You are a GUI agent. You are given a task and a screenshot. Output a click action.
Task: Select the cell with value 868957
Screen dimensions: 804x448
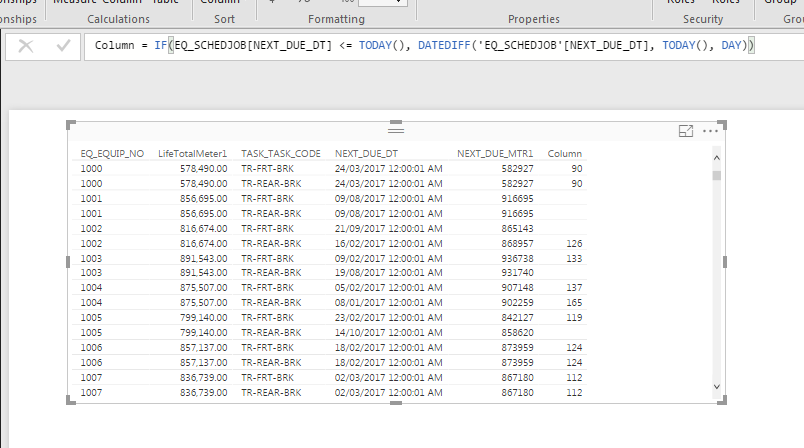pos(517,243)
